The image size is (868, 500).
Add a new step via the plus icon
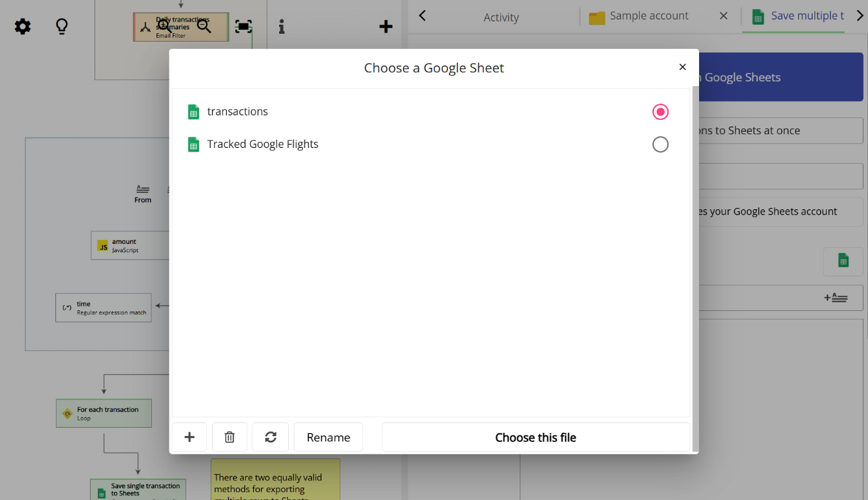tap(385, 26)
